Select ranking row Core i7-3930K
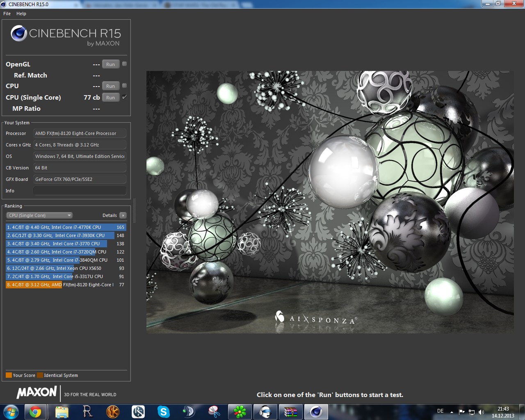 [x=66, y=235]
